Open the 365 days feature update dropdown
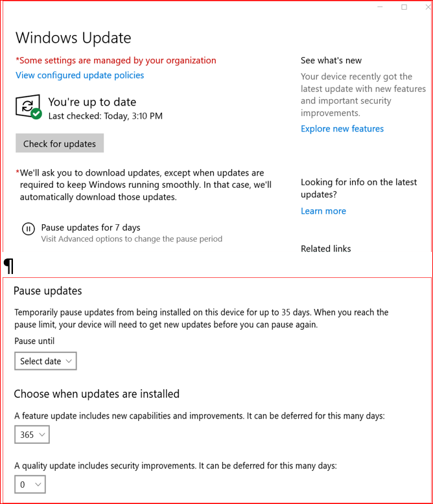433x504 pixels. [32, 435]
